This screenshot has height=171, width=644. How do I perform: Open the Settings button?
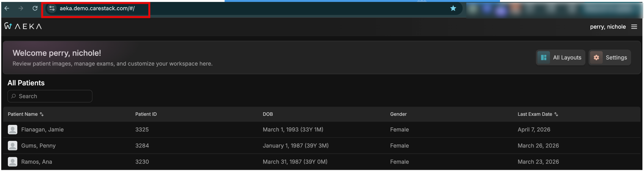click(x=609, y=57)
